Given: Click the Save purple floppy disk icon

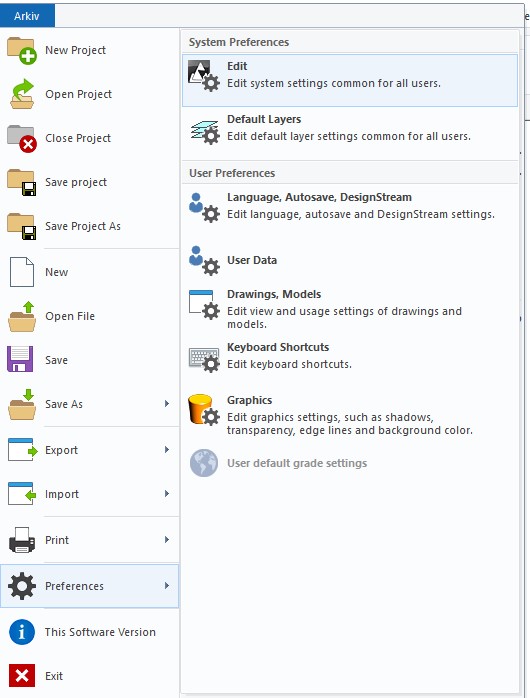Looking at the screenshot, I should [x=20, y=359].
